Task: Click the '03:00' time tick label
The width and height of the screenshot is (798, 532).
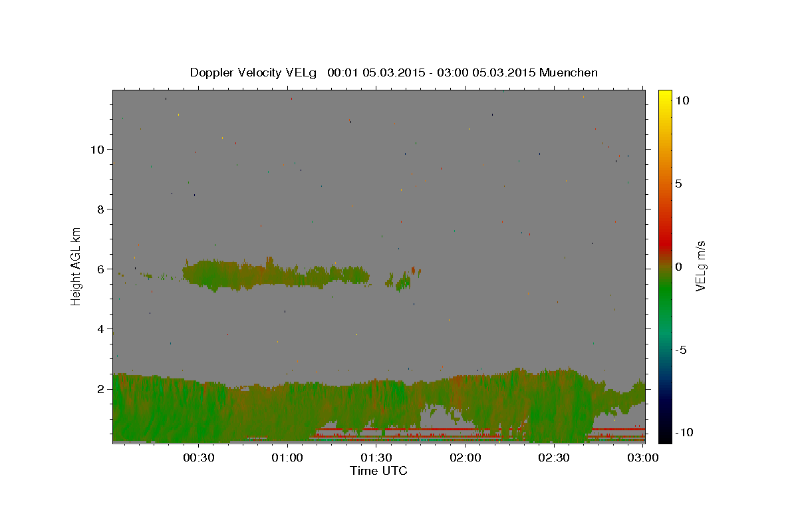Action: coord(643,458)
